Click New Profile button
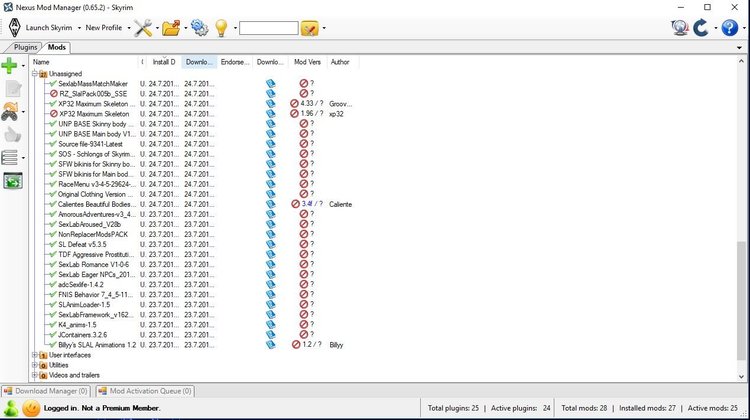Image resolution: width=750 pixels, height=420 pixels. pyautogui.click(x=104, y=28)
